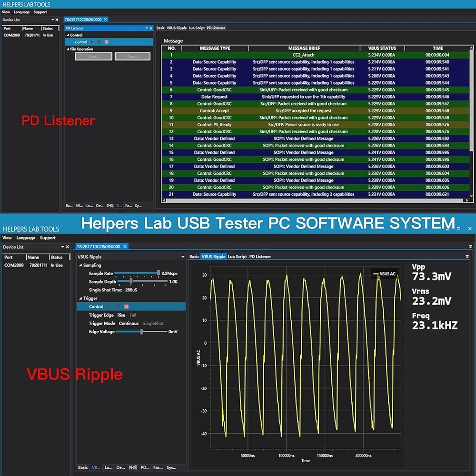476x476 pixels.
Task: Close the bottom Device List panel with X
Action: (x=68, y=247)
